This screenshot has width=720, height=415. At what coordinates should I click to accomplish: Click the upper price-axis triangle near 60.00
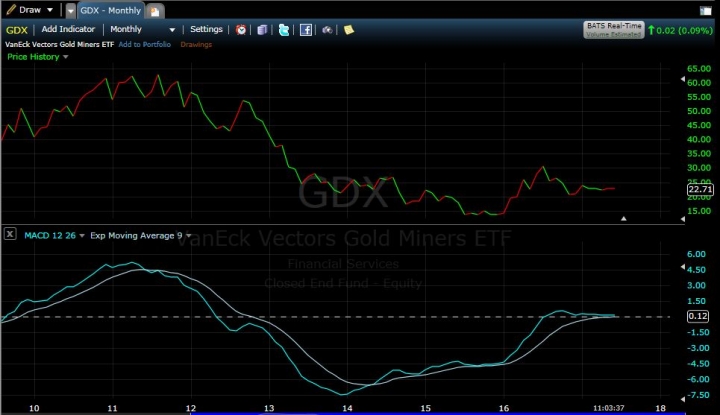pyautogui.click(x=682, y=79)
